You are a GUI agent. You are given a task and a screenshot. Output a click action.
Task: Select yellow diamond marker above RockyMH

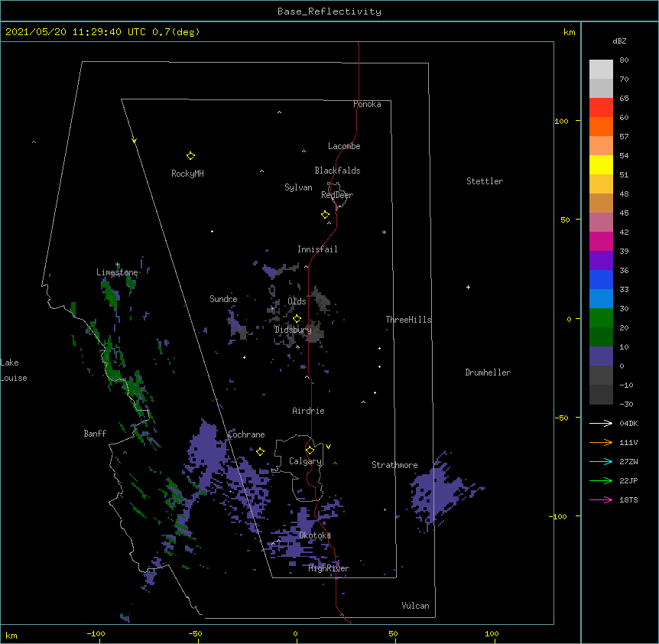190,156
